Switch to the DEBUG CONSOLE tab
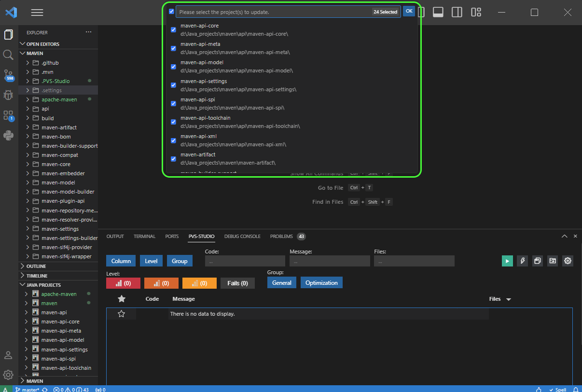The width and height of the screenshot is (582, 392). 242,236
